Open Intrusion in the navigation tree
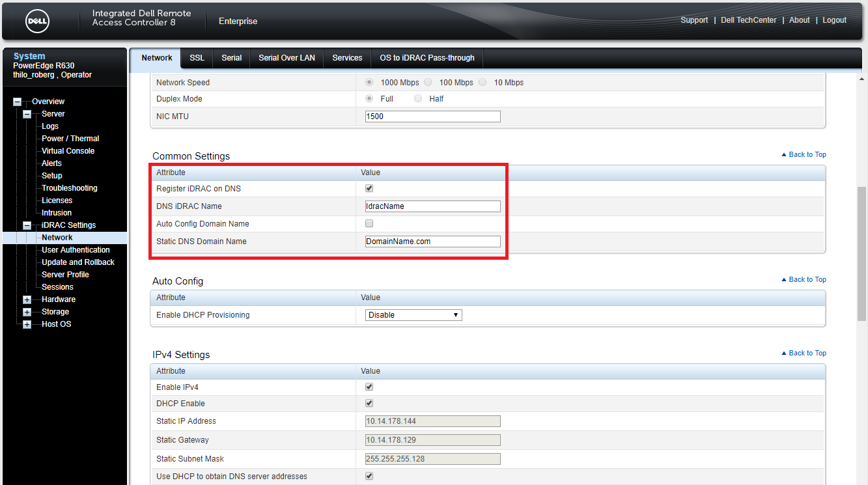This screenshot has width=868, height=485. (x=57, y=213)
